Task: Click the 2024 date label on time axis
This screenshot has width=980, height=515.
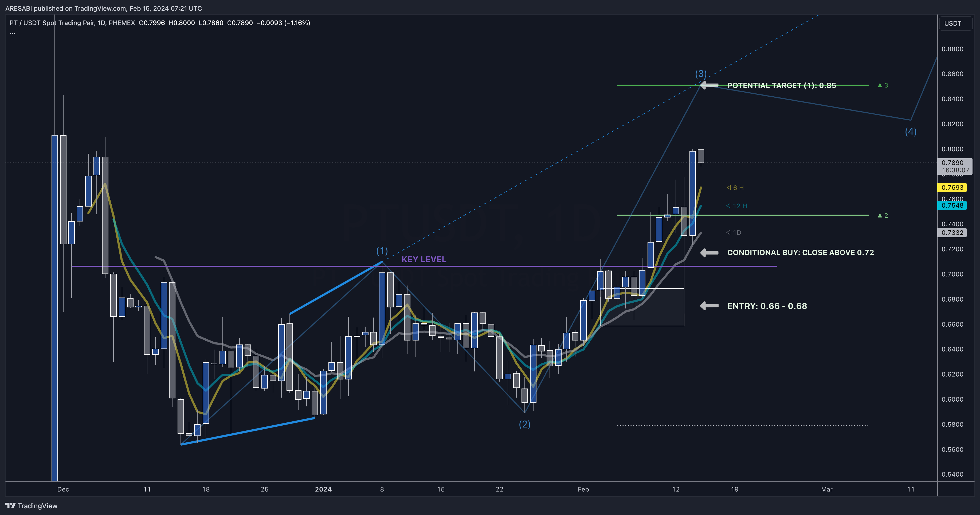Action: [323, 489]
